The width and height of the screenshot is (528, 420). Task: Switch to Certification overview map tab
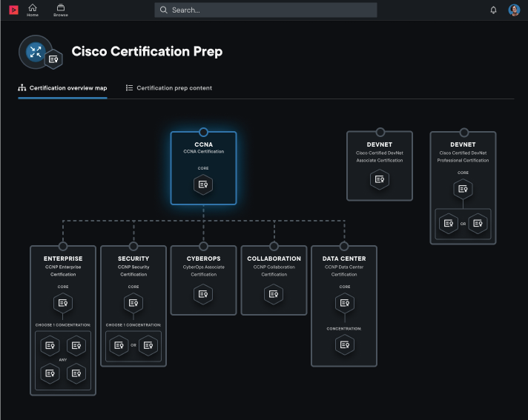[x=62, y=88]
